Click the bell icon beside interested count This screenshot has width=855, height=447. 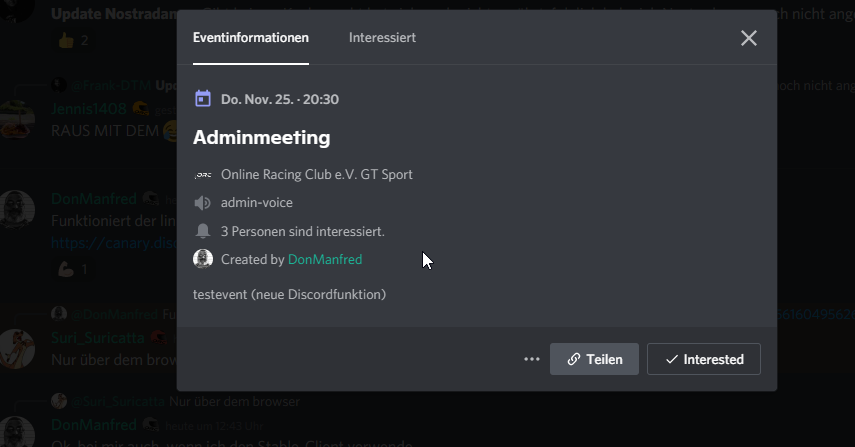click(x=203, y=231)
